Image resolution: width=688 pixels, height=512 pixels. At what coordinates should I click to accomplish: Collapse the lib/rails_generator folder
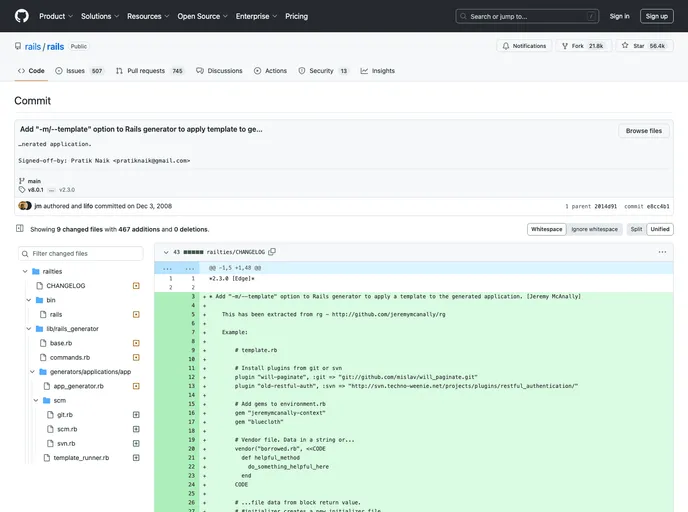coord(29,329)
